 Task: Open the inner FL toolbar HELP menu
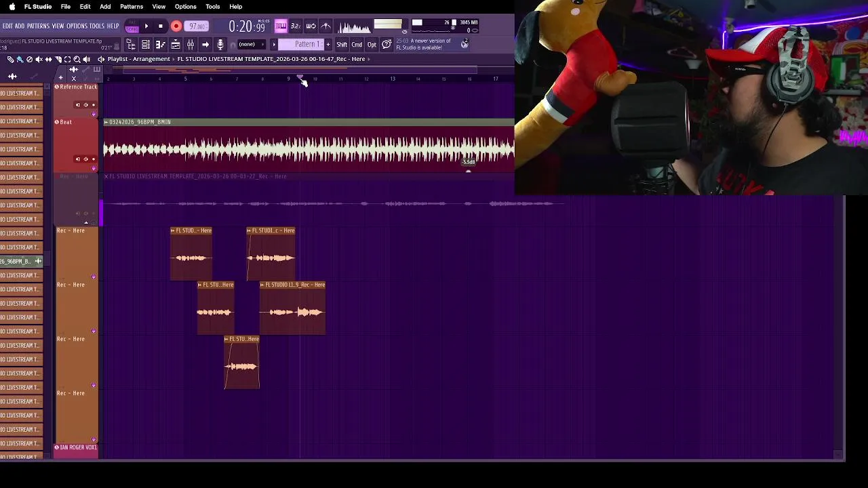(113, 26)
